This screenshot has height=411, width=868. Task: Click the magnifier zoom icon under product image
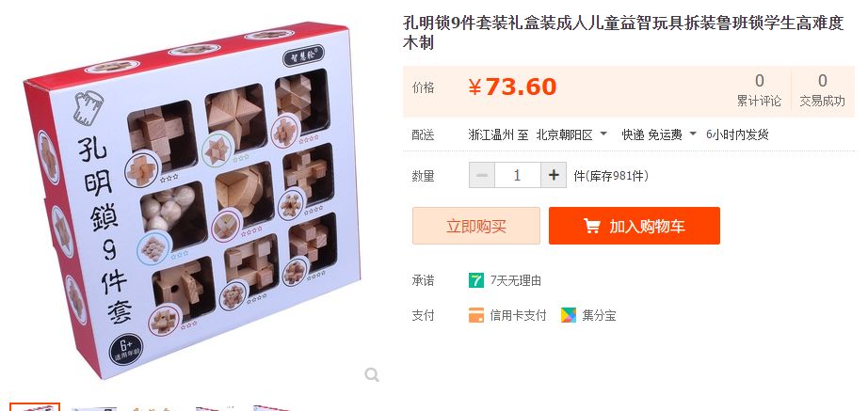(372, 375)
